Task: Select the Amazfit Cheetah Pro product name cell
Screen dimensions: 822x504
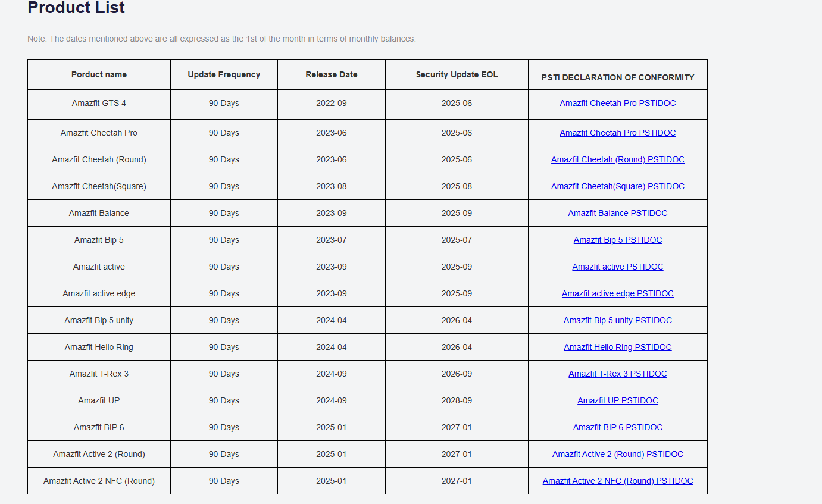Action: pyautogui.click(x=99, y=133)
